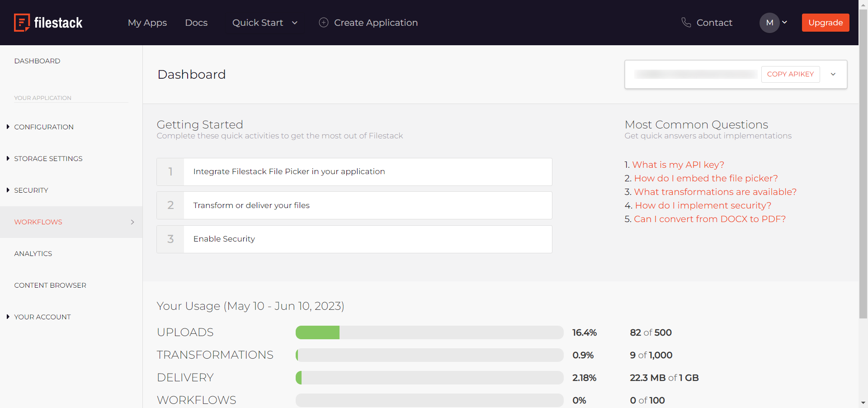The width and height of the screenshot is (868, 408).
Task: Open the API key selector dropdown arrow
Action: pos(833,74)
